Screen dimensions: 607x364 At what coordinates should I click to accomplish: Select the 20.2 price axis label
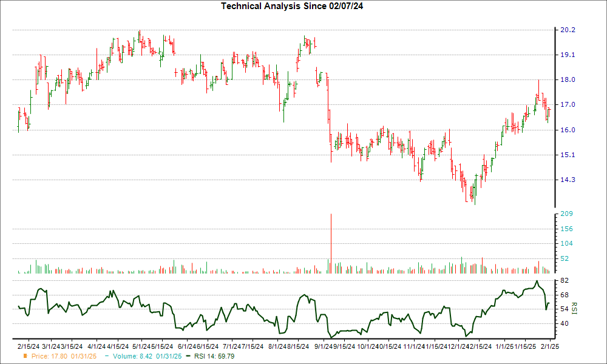coord(568,30)
